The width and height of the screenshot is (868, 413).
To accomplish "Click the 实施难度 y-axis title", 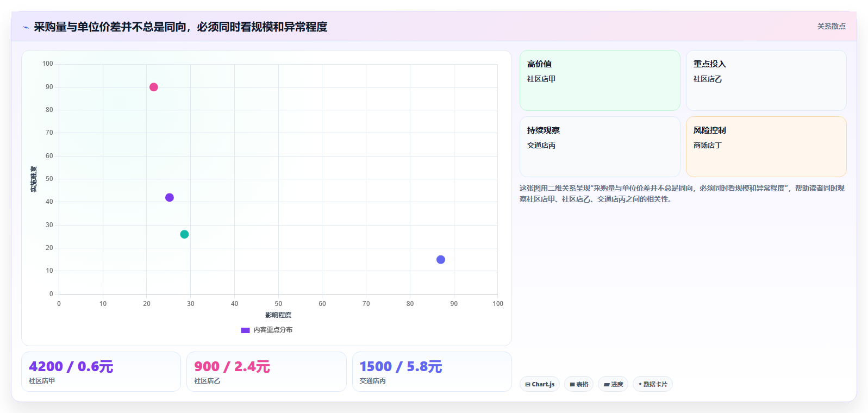I will (34, 179).
